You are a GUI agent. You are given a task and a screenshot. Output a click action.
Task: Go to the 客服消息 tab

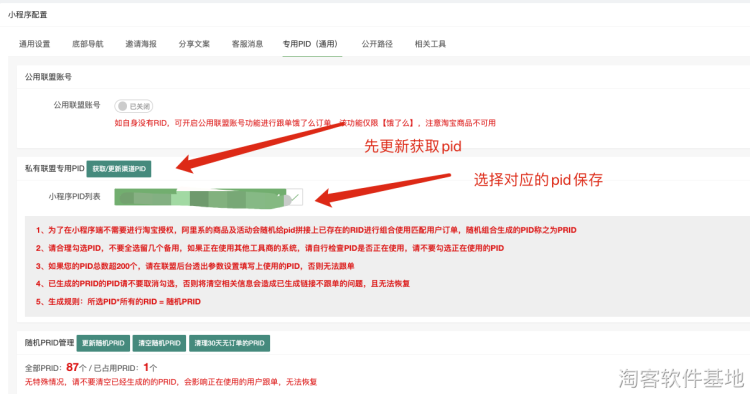click(247, 44)
